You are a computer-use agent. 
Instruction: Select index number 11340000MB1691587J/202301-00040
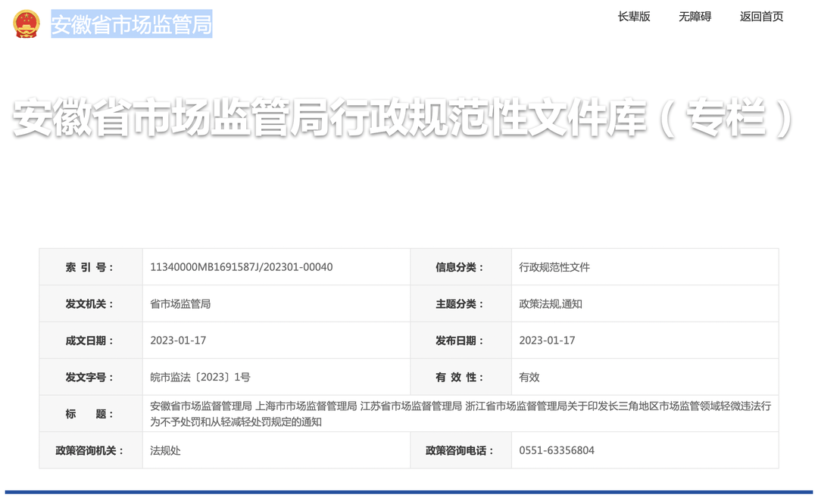241,267
